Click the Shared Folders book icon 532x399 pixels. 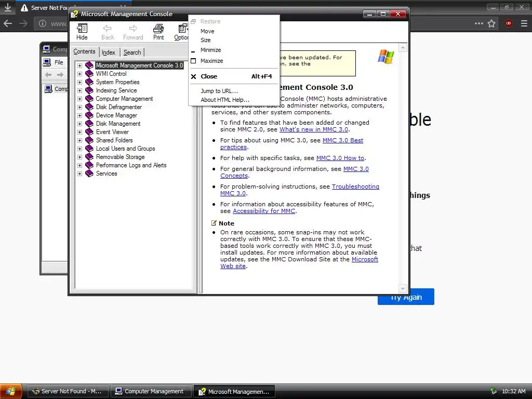click(x=89, y=140)
